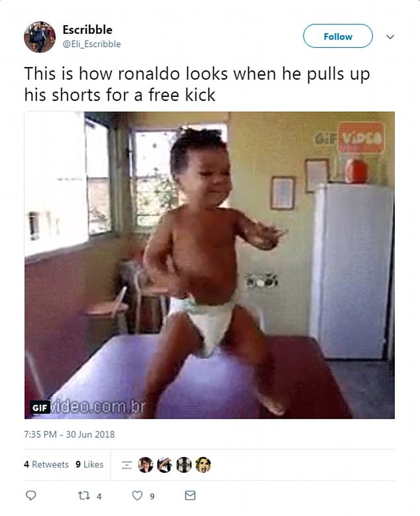Click the reply speech bubble icon
The image size is (420, 516).
click(31, 495)
